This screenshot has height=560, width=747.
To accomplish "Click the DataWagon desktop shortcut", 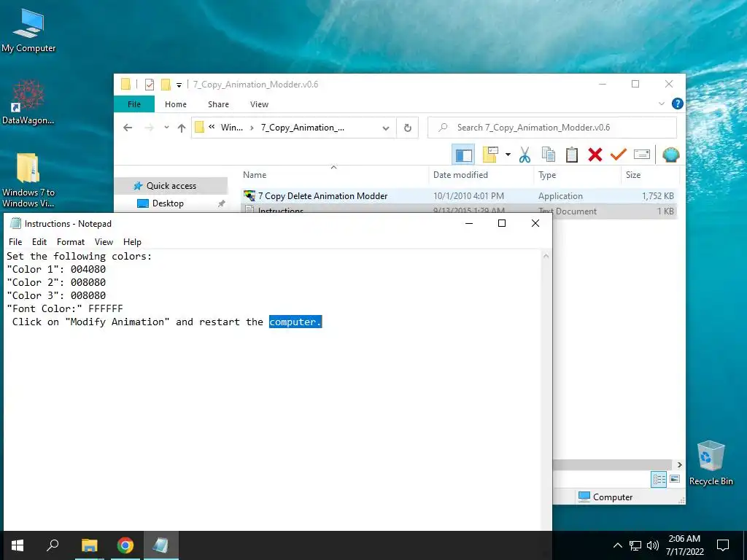I will tap(28, 102).
